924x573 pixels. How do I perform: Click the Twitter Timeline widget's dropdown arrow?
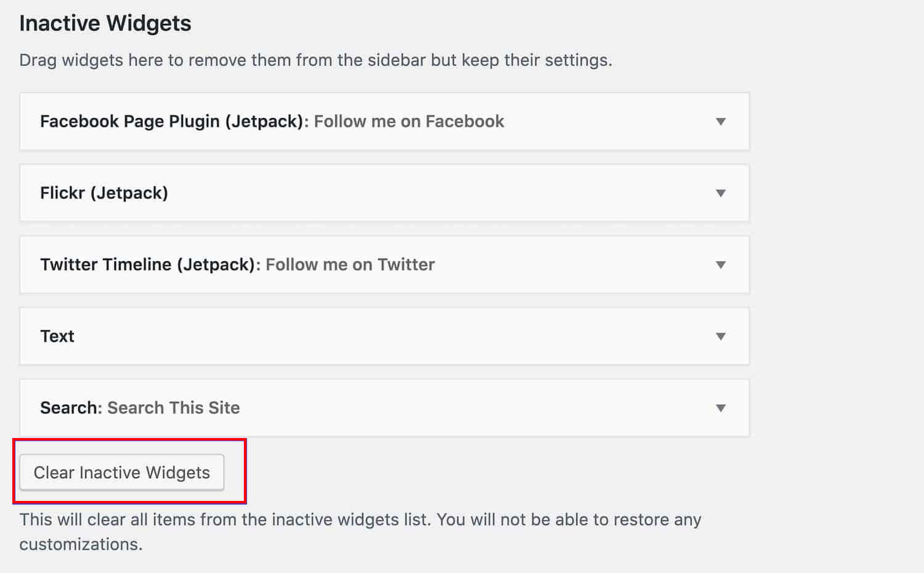[x=720, y=265]
